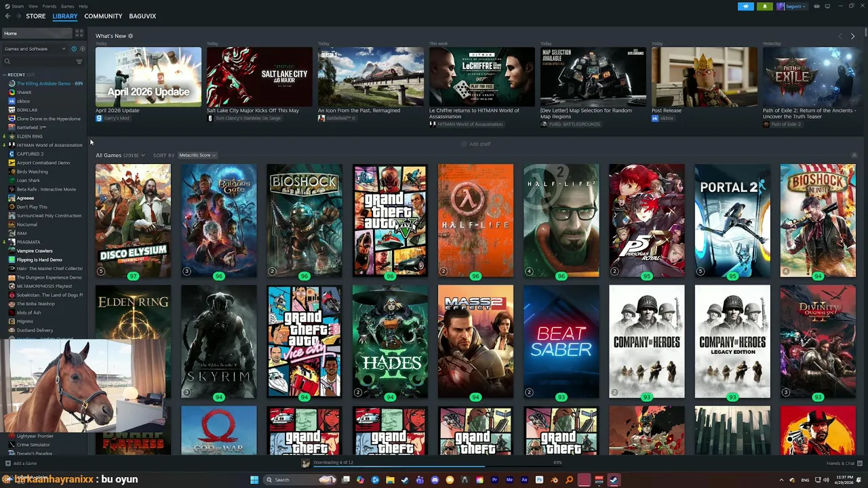Screen dimensions: 868x488
Task: Select BONELAB in the sidebar list
Action: click(x=23, y=110)
